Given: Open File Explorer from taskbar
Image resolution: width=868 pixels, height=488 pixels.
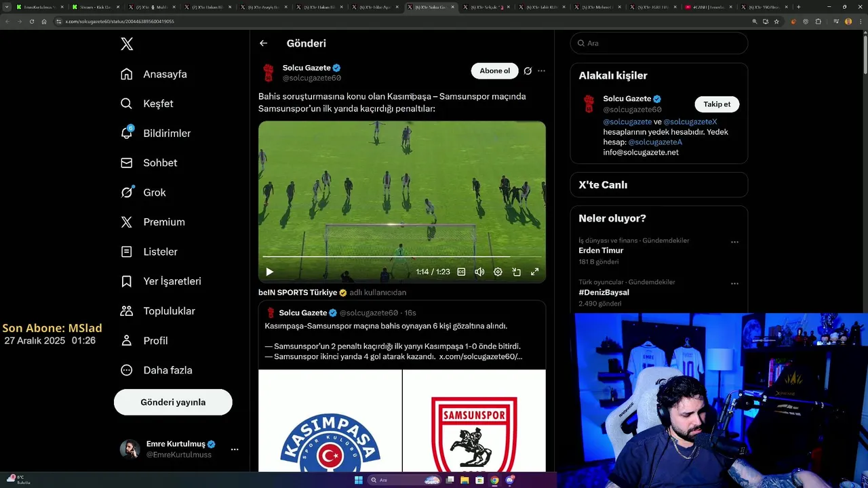Looking at the screenshot, I should pyautogui.click(x=465, y=480).
